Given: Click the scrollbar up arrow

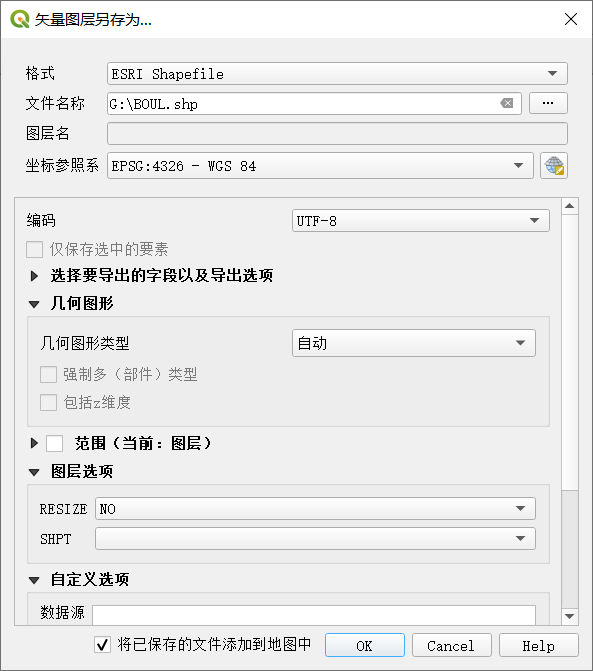Looking at the screenshot, I should click(x=569, y=206).
